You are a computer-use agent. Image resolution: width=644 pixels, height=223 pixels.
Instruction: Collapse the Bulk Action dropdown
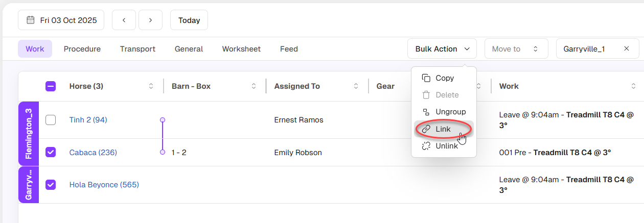[x=442, y=49]
